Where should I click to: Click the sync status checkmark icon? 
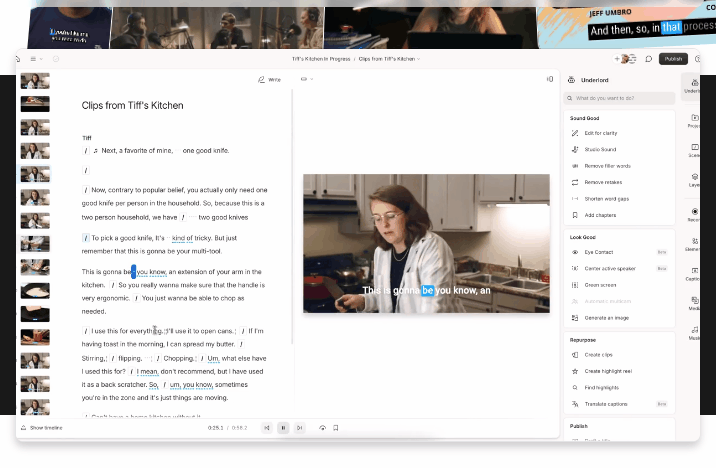click(x=56, y=59)
